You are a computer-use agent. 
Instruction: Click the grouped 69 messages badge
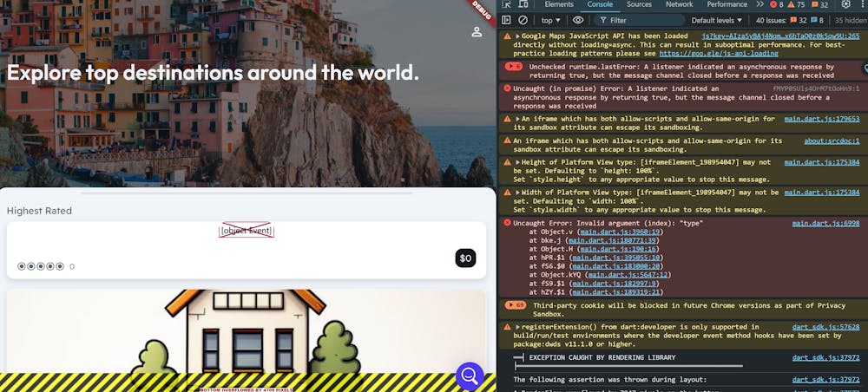(x=516, y=305)
